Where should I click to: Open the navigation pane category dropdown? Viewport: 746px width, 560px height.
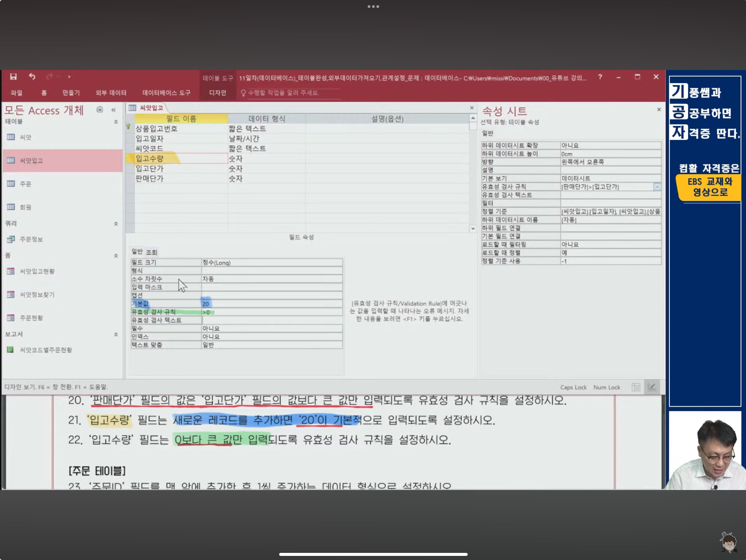(x=100, y=110)
